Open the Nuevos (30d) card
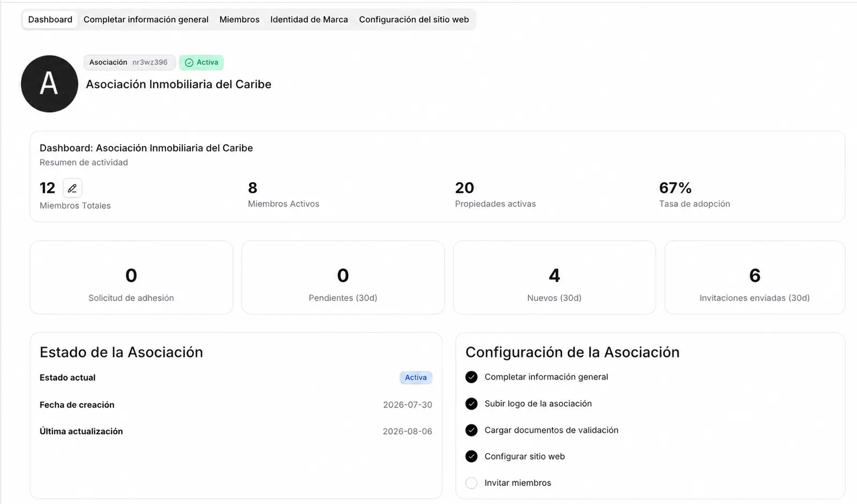This screenshot has height=504, width=857. point(554,277)
